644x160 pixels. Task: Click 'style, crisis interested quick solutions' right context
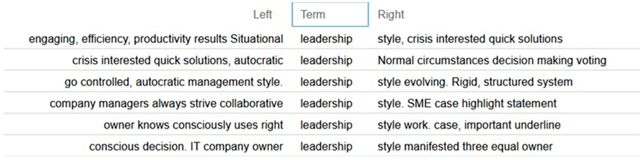[470, 39]
